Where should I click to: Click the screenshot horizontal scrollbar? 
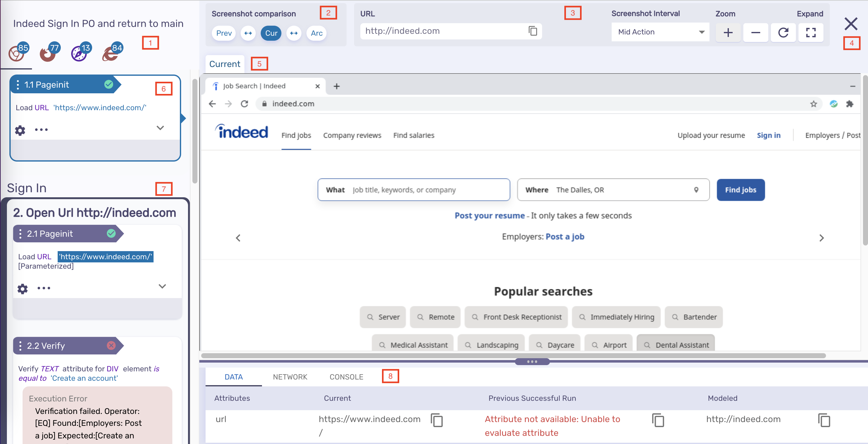[513, 356]
